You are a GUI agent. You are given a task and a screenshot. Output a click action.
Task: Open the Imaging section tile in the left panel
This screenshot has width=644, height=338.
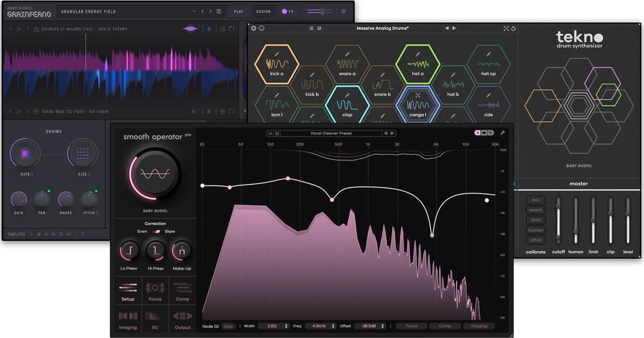coord(128,320)
